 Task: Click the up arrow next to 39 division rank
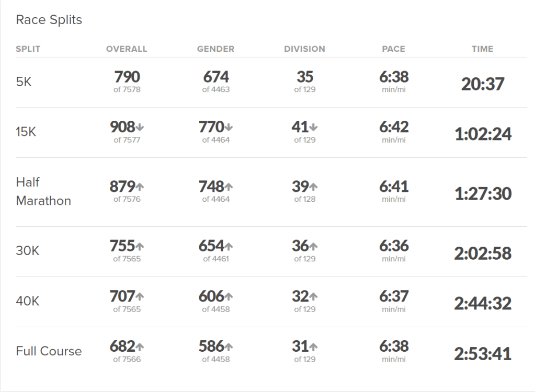313,187
